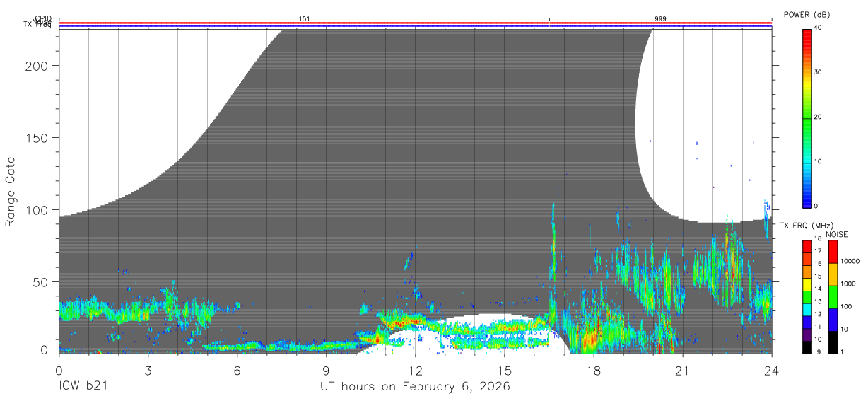
Task: Click the 15 MHz frequency scale label
Action: pyautogui.click(x=819, y=277)
